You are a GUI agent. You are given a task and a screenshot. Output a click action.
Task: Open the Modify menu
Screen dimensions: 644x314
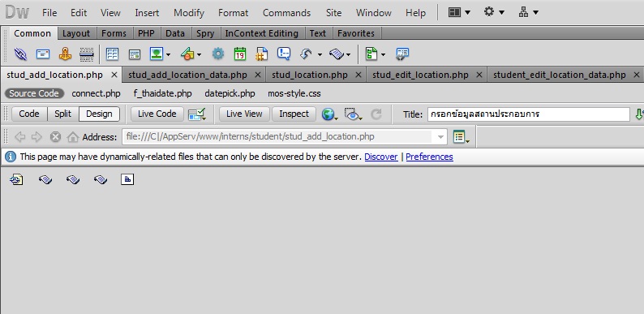[x=188, y=13]
